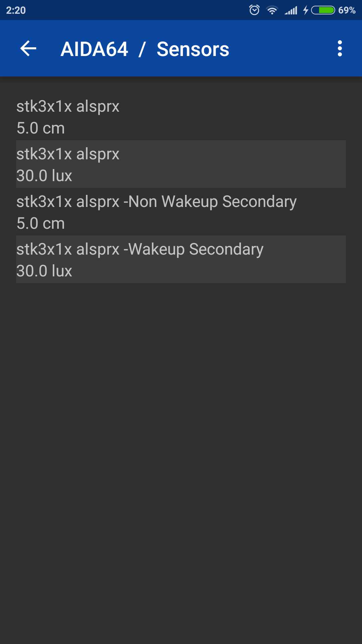Screen dimensions: 362x644
Task: Select the second stk3x1x alsprx sensor name
Action: point(68,154)
